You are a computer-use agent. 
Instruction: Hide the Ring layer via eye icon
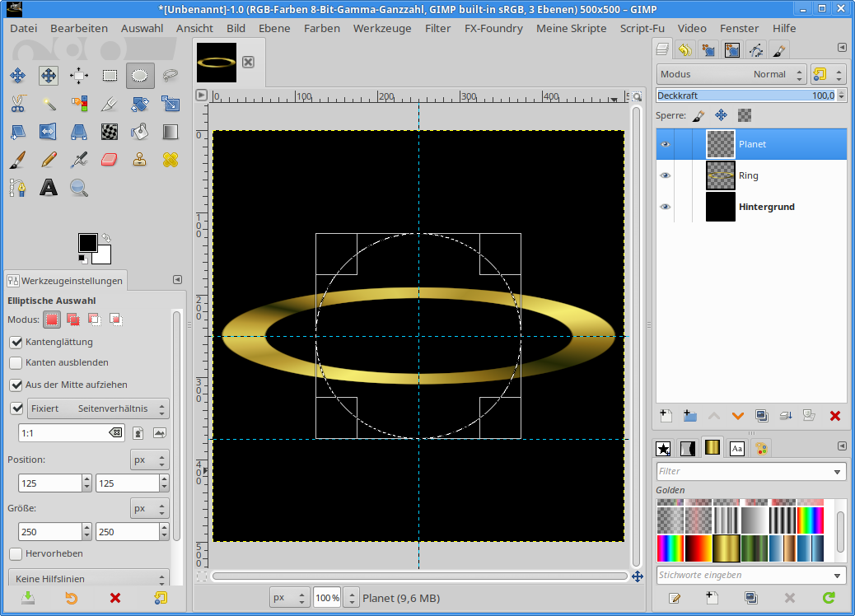click(x=665, y=175)
